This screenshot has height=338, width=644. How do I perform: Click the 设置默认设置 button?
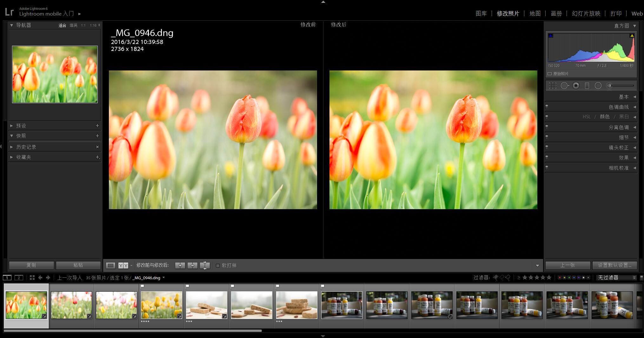pyautogui.click(x=614, y=265)
